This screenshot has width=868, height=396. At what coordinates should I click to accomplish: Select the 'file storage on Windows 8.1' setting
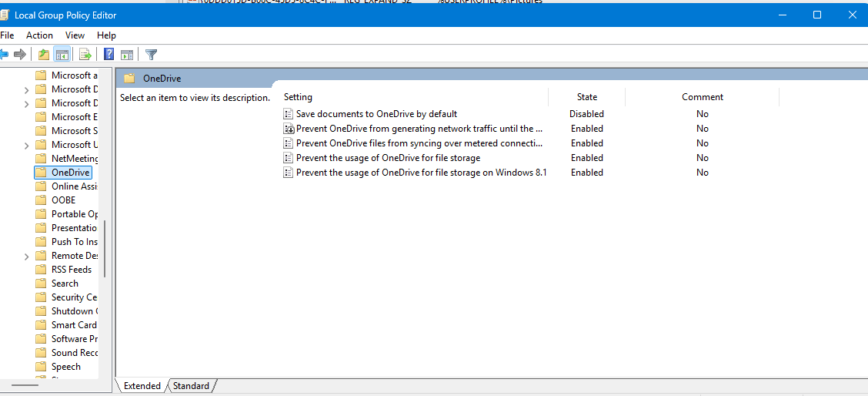416,173
